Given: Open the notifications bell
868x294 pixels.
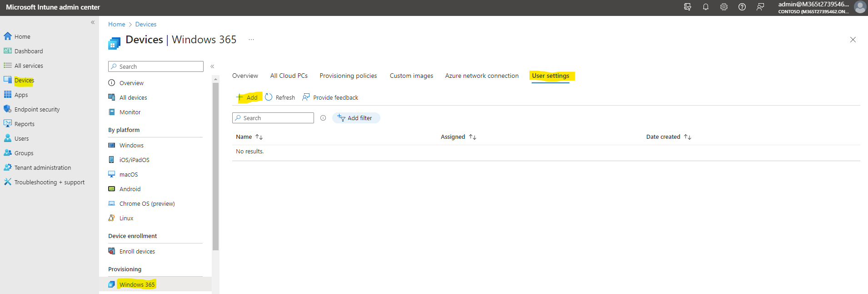Looking at the screenshot, I should click(706, 7).
